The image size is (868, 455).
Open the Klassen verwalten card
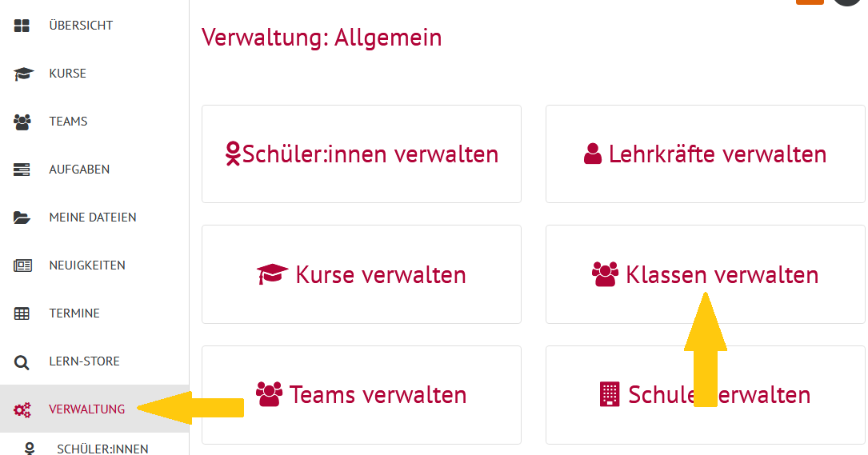click(706, 274)
